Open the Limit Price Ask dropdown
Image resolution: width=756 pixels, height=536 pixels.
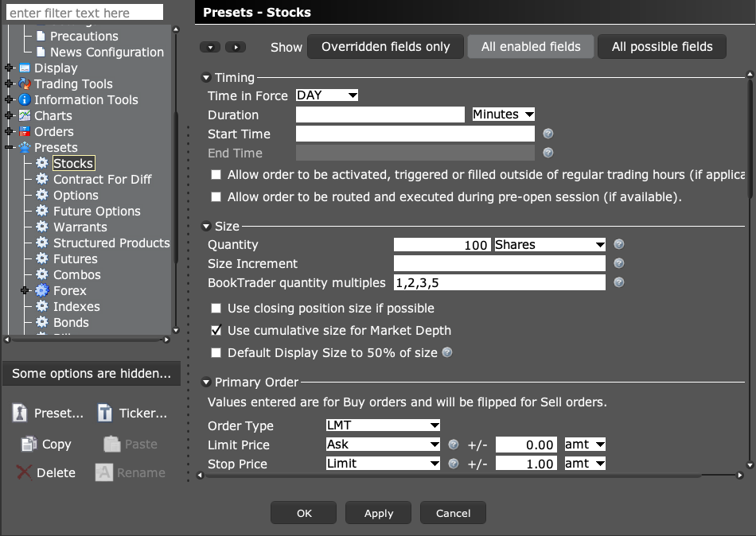(383, 445)
